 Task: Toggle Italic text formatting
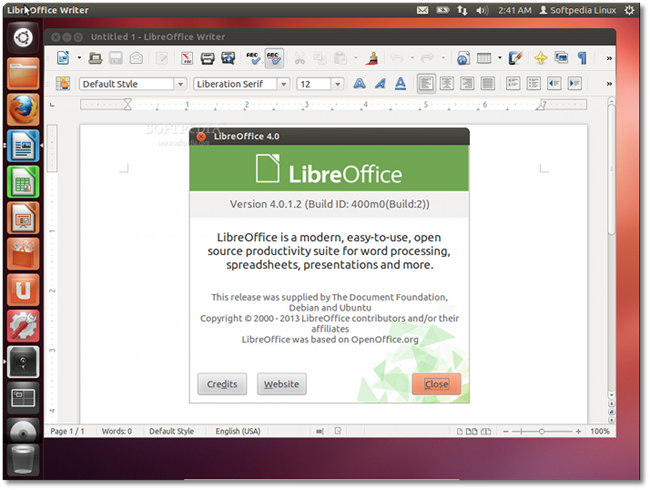(380, 83)
